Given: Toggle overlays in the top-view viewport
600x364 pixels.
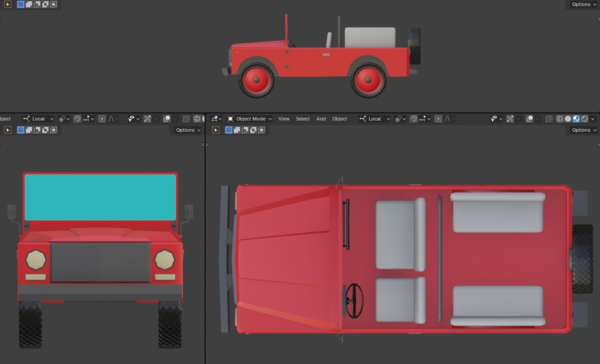Looking at the screenshot, I should click(x=529, y=119).
